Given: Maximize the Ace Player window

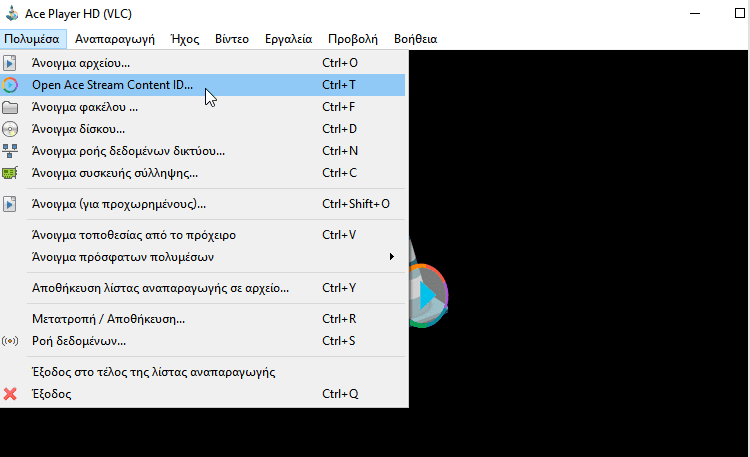Looking at the screenshot, I should coord(739,13).
